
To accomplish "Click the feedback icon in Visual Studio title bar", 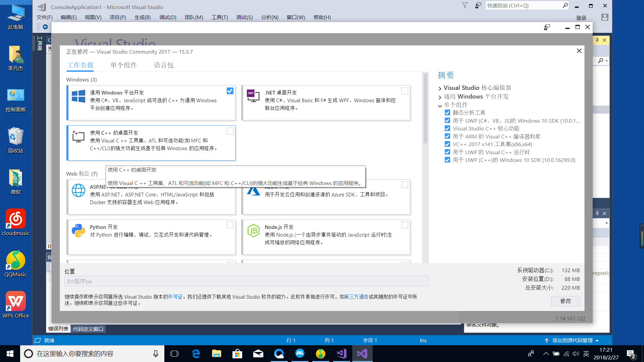I will (x=478, y=6).
